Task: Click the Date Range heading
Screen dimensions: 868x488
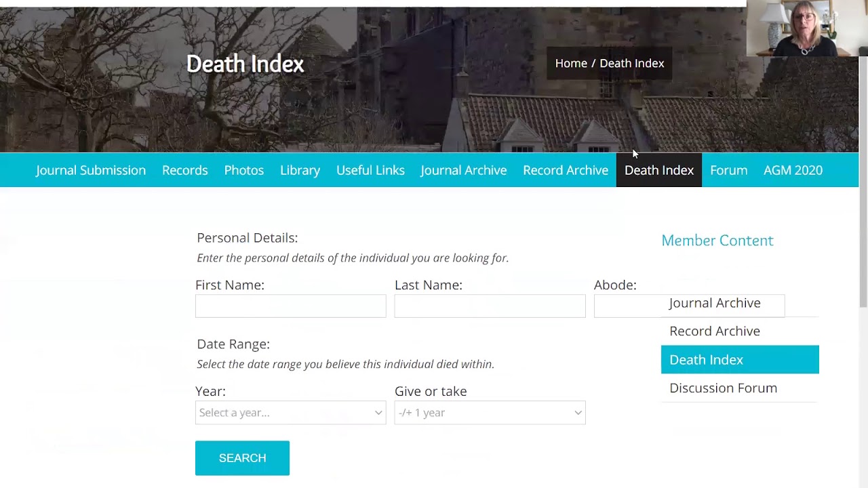Action: pos(233,344)
